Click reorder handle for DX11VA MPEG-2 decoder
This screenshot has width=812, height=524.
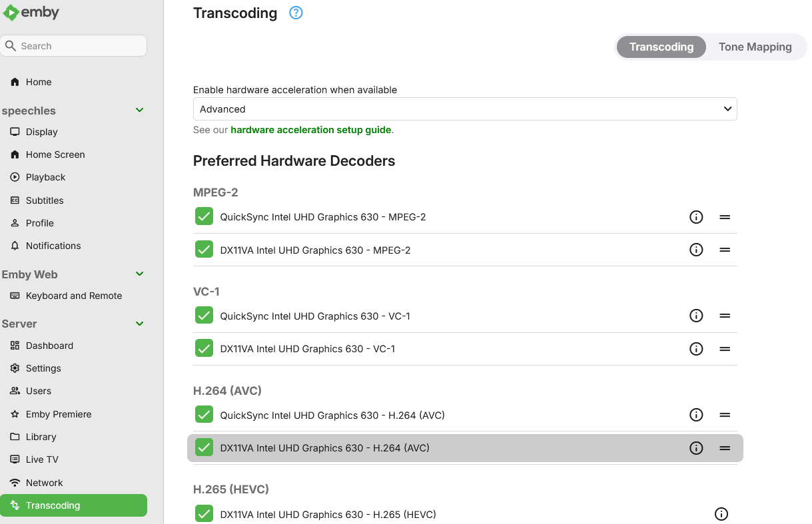click(x=725, y=250)
